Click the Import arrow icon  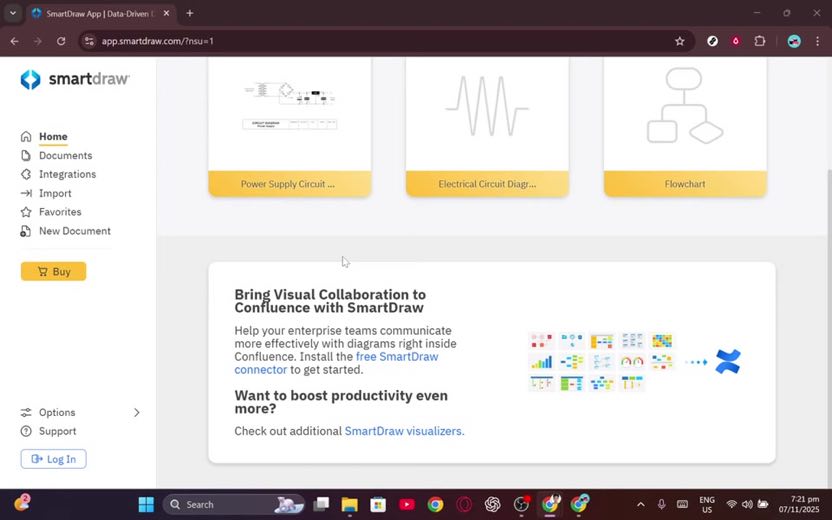click(x=25, y=193)
